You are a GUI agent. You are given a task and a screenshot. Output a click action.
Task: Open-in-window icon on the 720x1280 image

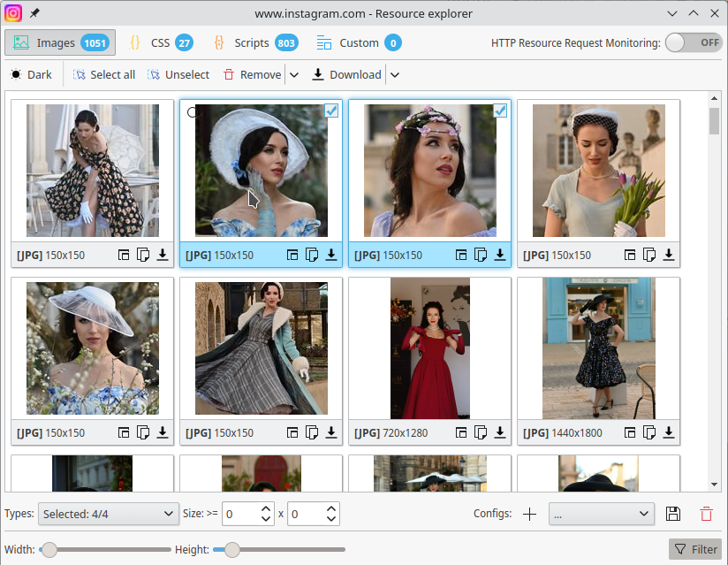[x=461, y=432]
